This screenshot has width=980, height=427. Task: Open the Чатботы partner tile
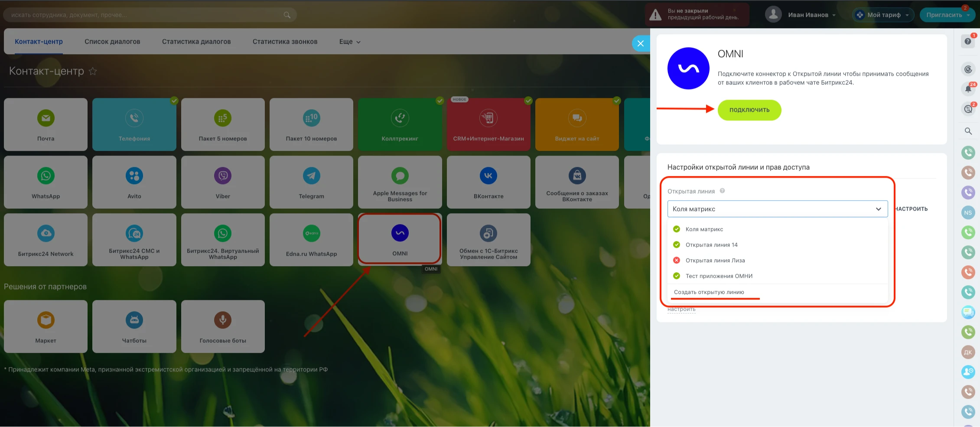(134, 326)
